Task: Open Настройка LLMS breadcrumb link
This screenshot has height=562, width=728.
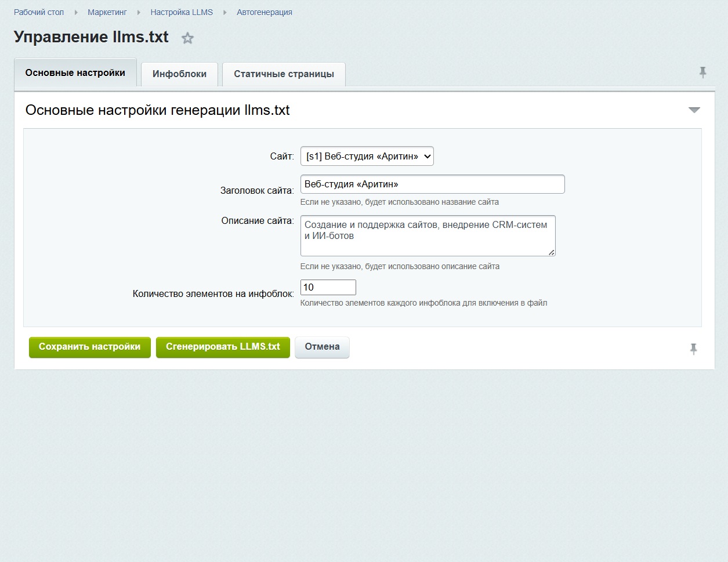Action: [x=182, y=12]
